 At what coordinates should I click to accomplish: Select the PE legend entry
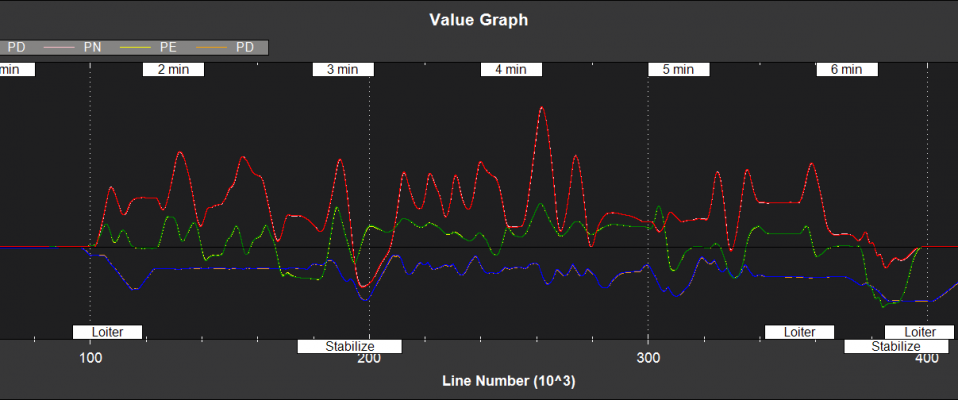[169, 46]
